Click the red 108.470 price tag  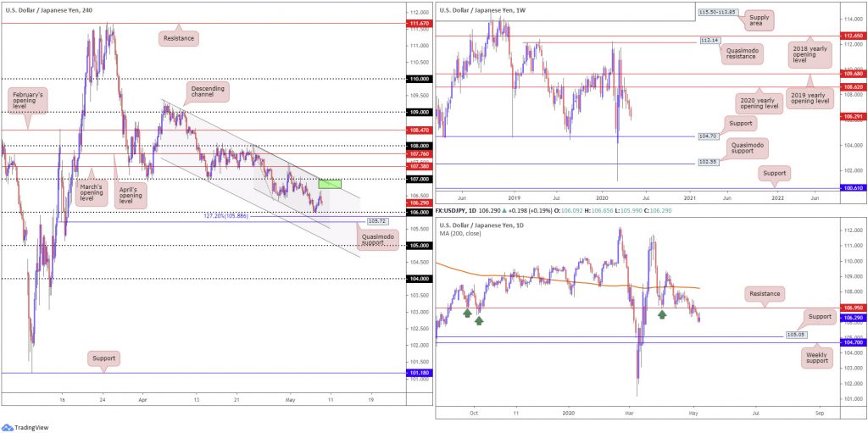click(x=418, y=130)
